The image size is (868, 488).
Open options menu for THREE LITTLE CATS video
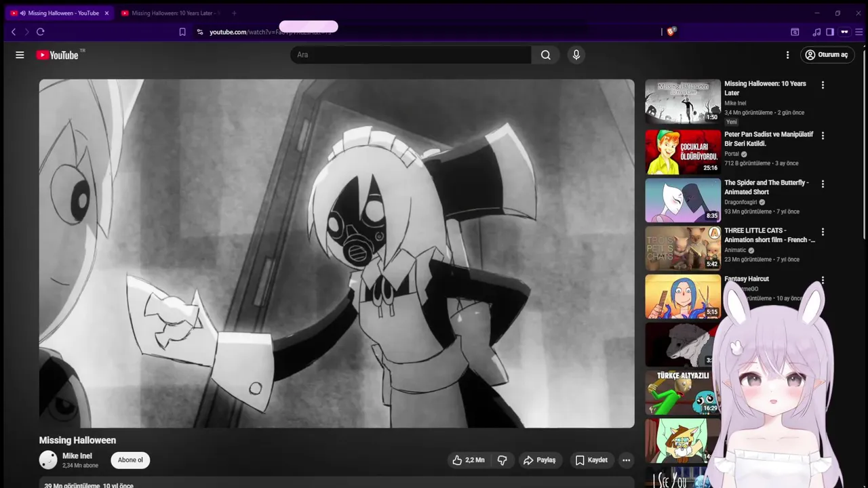point(823,232)
